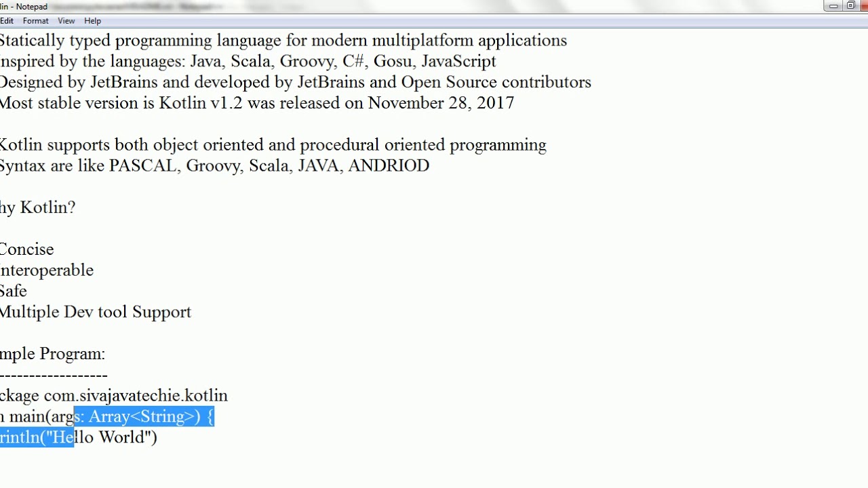Click the word 'Safe'
This screenshot has width=868, height=488.
tap(14, 291)
